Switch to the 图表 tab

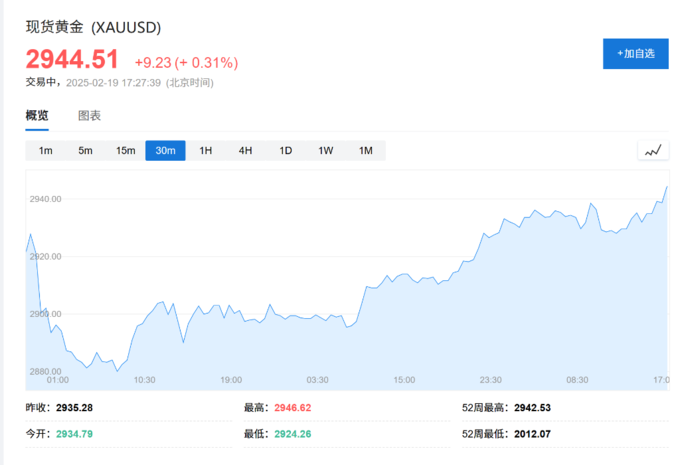(89, 116)
